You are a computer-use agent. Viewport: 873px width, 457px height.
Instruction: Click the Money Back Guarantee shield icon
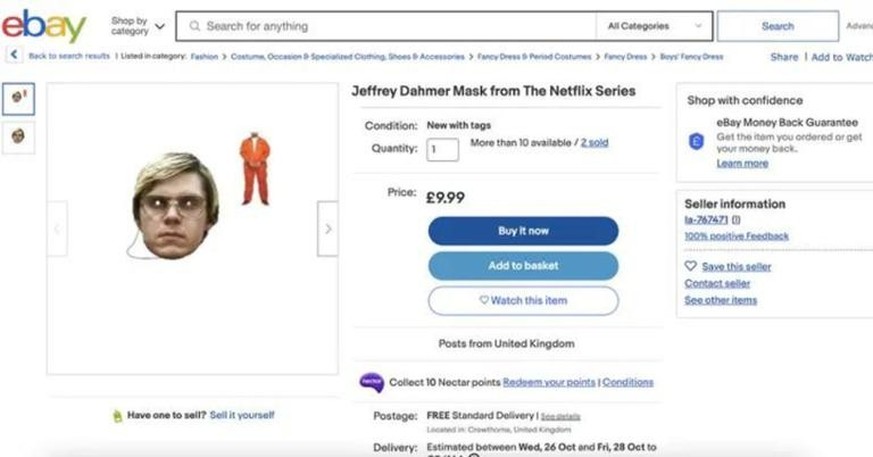697,142
